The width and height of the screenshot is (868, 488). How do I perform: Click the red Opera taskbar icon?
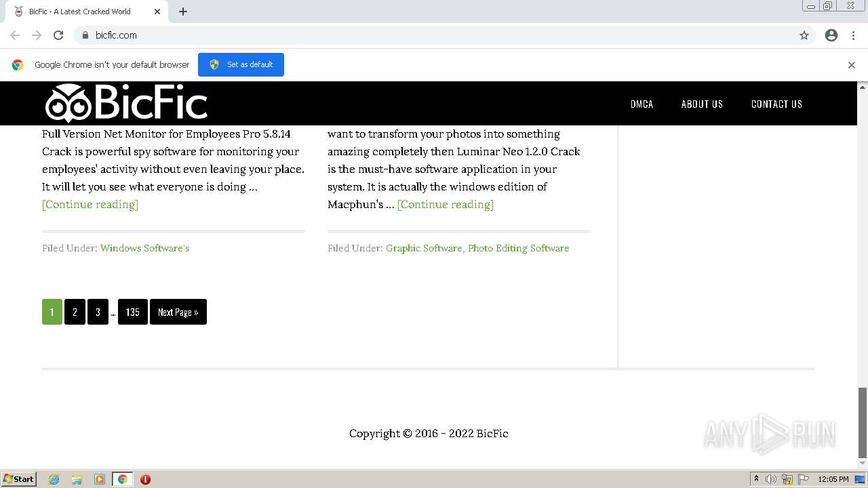pos(145,479)
